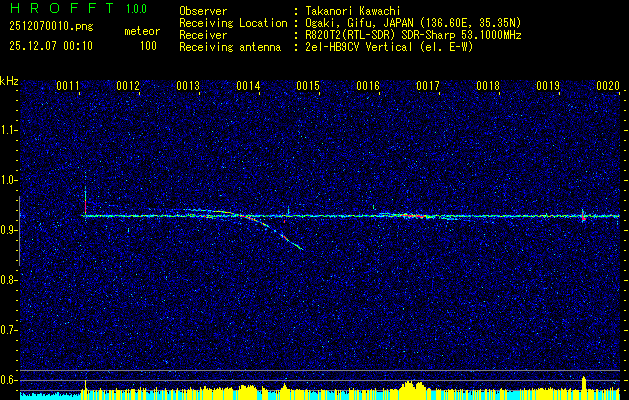
Task: Click the 0017 time marker
Action: click(x=428, y=86)
